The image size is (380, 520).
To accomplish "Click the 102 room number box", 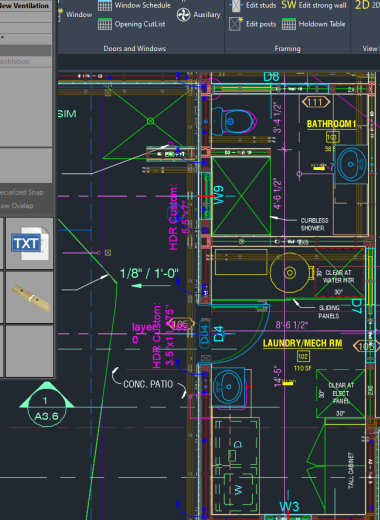I will click(x=303, y=356).
